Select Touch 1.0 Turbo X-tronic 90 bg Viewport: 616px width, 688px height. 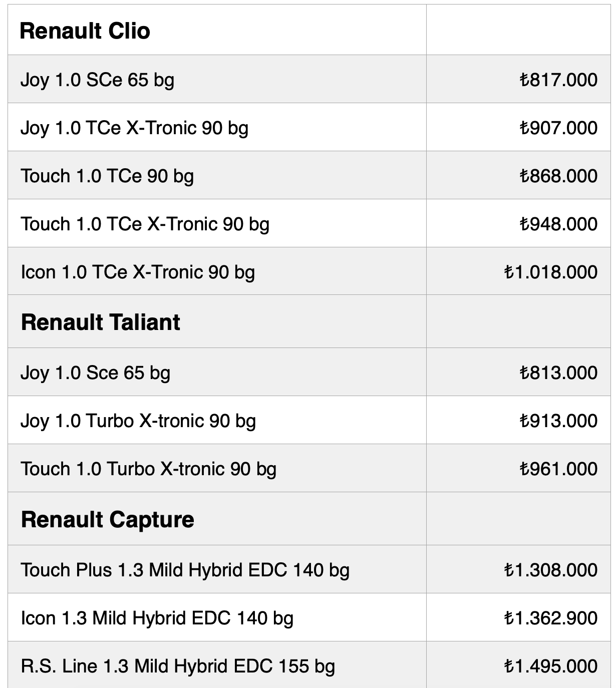pos(148,469)
